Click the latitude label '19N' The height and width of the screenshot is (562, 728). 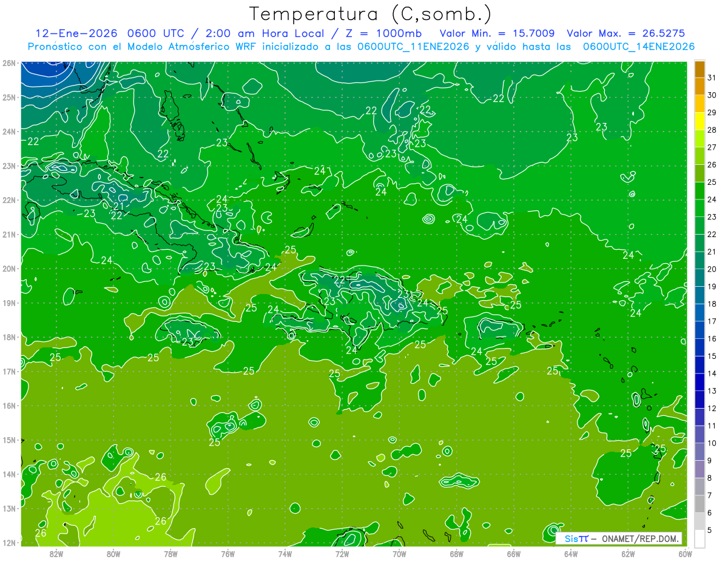9,303
